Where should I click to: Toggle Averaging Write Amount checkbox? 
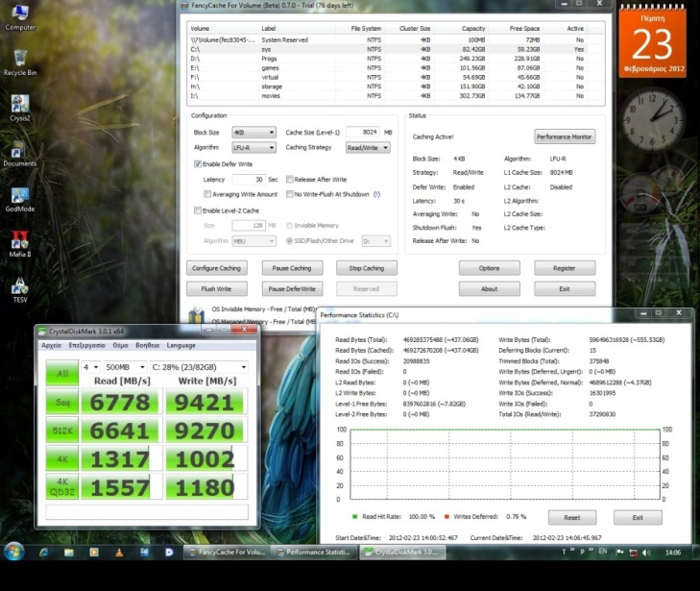pos(207,194)
